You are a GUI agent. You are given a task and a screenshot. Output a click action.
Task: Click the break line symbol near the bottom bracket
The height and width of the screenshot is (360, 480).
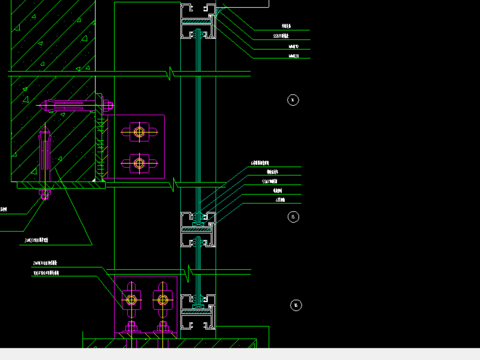pos(189,273)
